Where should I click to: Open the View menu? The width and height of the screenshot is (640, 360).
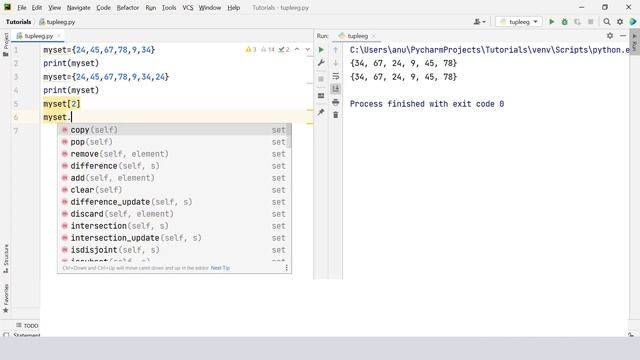pyautogui.click(x=54, y=7)
